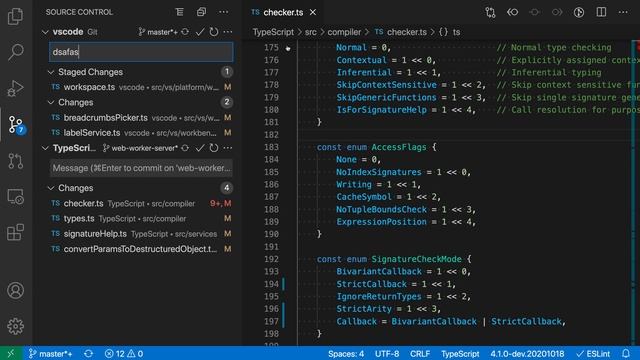Screen dimensions: 640x360
Task: Switch the vscode master branch
Action: 158,32
